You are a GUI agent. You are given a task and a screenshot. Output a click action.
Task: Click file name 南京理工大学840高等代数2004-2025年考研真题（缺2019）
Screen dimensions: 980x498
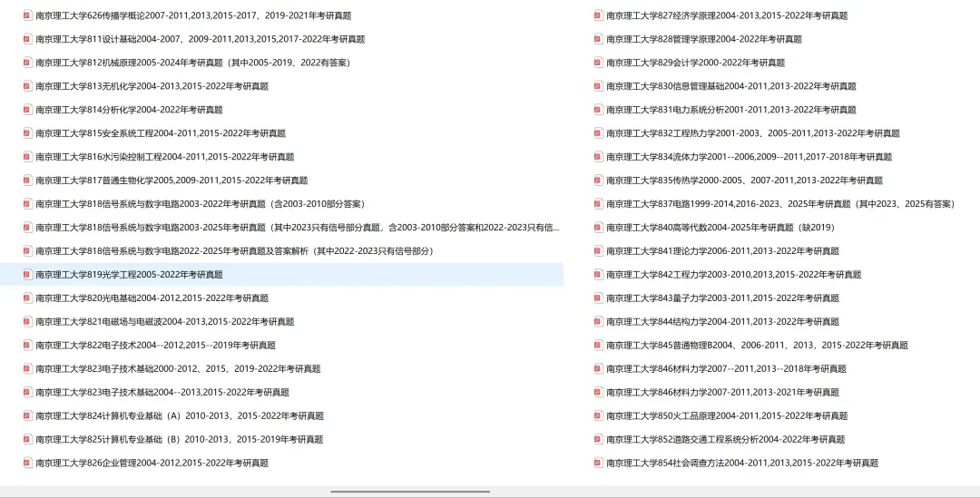click(720, 228)
